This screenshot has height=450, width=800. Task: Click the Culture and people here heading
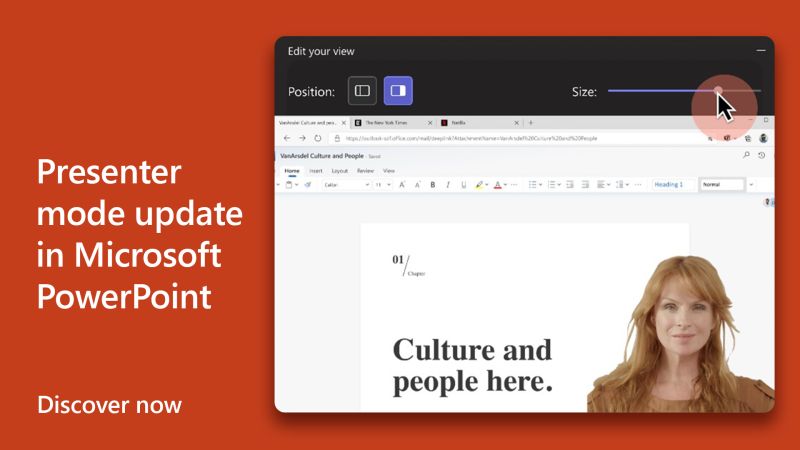[472, 366]
